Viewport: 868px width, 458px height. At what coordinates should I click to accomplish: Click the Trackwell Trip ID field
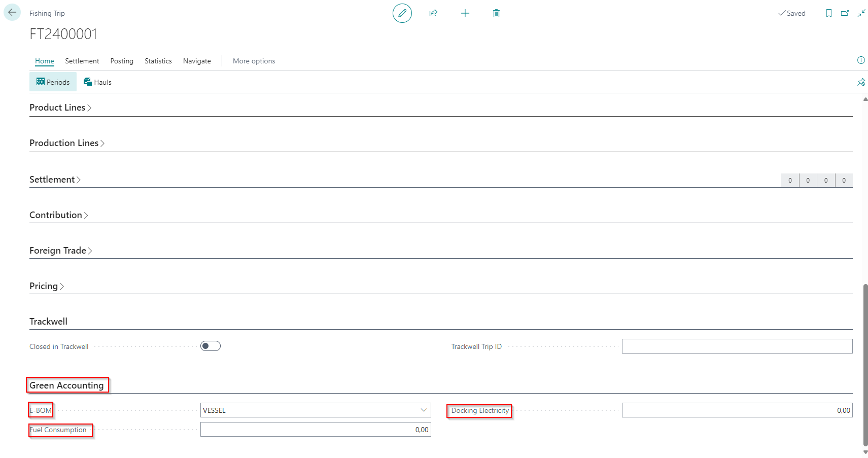737,346
